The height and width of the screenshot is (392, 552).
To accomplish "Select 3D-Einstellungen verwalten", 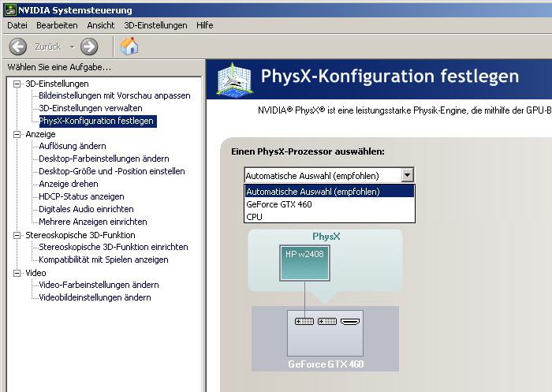I will [91, 108].
